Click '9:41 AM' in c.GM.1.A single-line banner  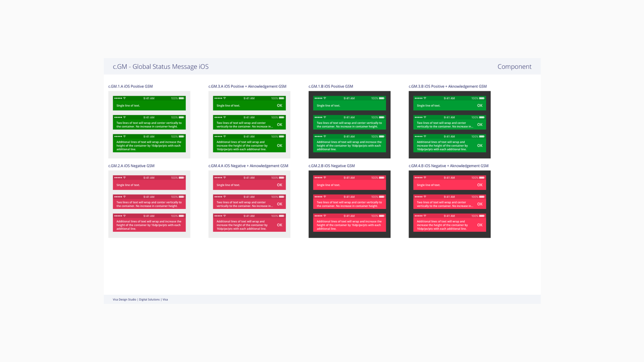(149, 98)
